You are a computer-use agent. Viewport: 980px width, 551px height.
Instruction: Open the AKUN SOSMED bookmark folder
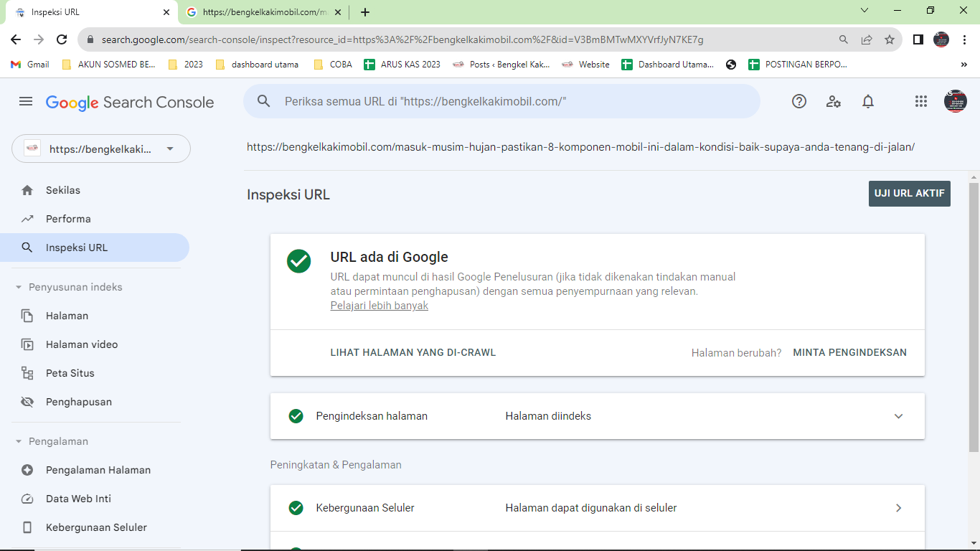coord(109,65)
